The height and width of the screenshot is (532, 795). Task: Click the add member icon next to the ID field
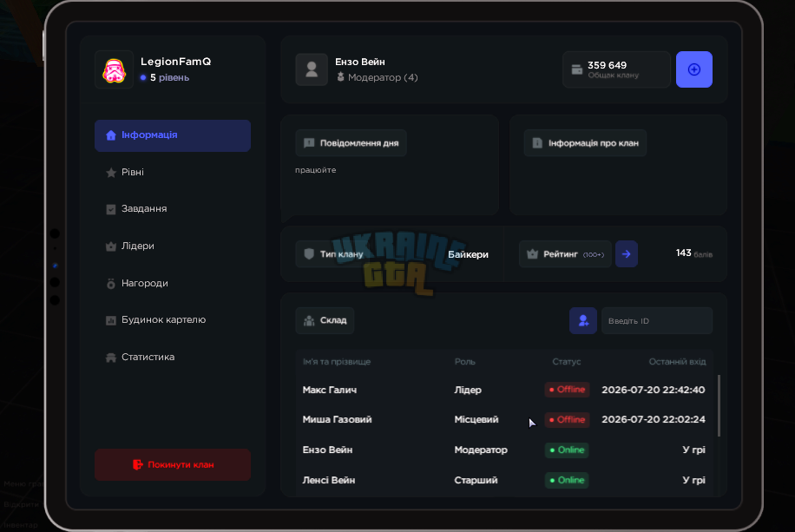click(583, 320)
